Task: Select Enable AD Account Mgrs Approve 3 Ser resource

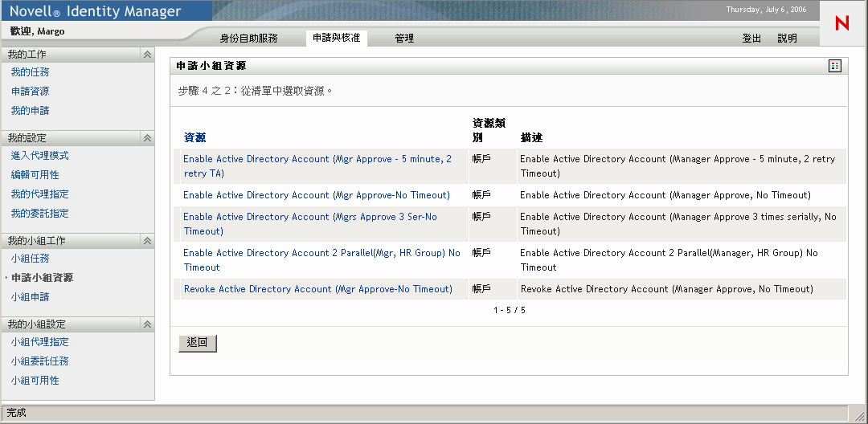Action: (x=310, y=224)
